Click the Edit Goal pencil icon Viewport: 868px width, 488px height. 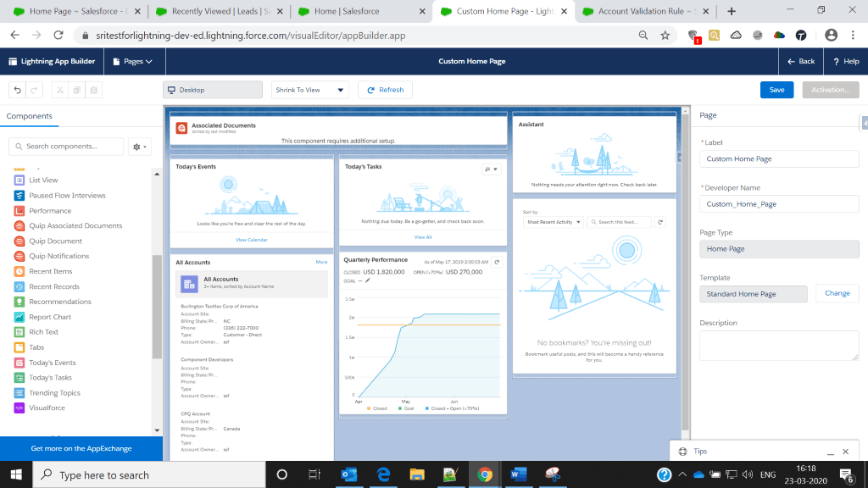point(368,280)
